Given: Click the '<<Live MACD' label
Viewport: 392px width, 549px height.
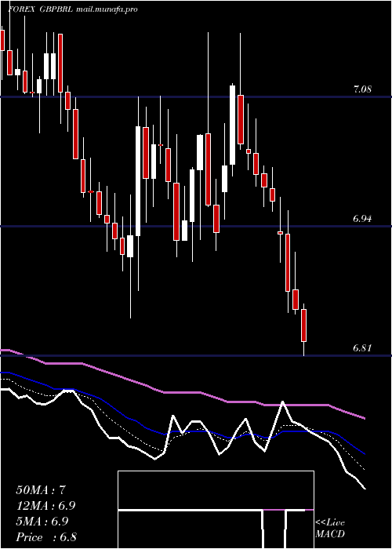Looking at the screenshot, I should (x=330, y=529).
